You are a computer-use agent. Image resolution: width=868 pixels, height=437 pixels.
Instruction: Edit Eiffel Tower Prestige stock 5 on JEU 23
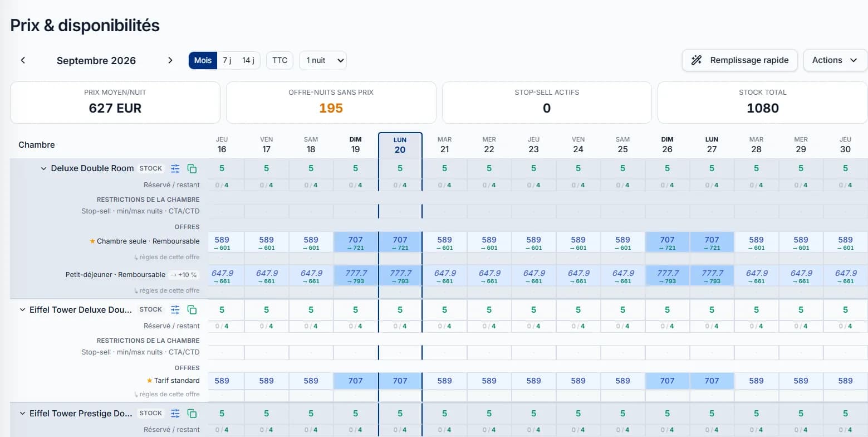533,413
